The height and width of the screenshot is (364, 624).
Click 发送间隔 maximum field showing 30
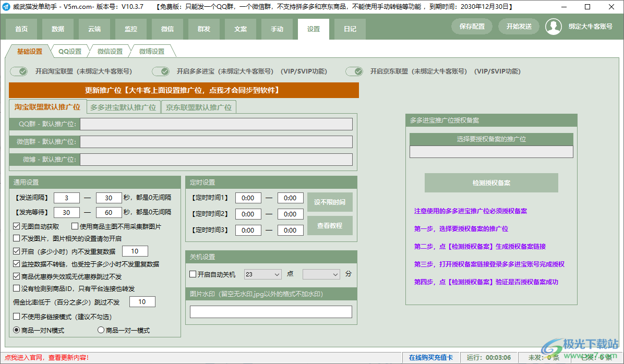(109, 198)
